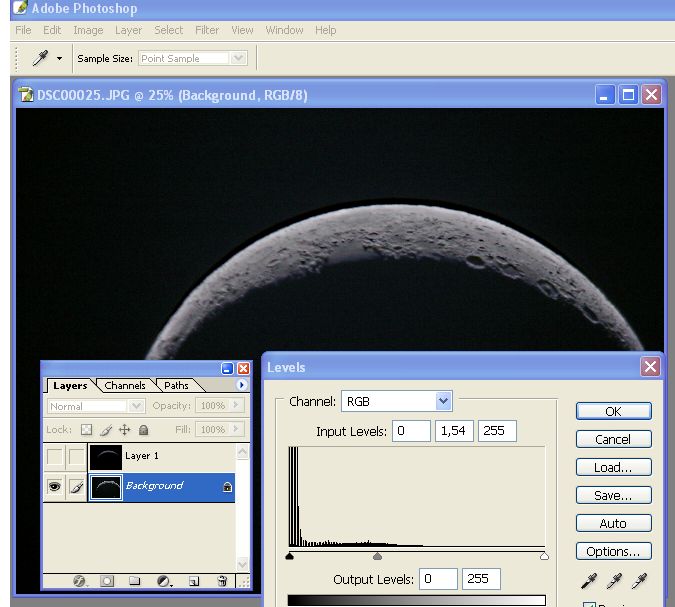Open the File menu
Screen dimensions: 675x607
pos(23,30)
